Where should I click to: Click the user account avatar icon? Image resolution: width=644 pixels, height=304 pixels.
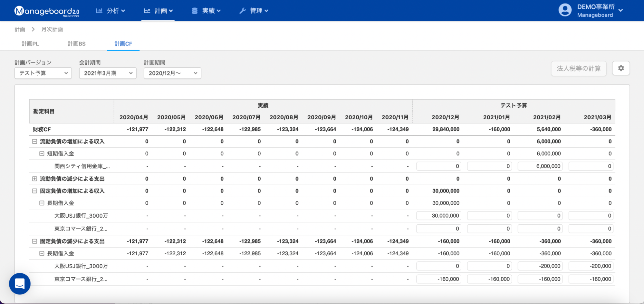pos(565,10)
